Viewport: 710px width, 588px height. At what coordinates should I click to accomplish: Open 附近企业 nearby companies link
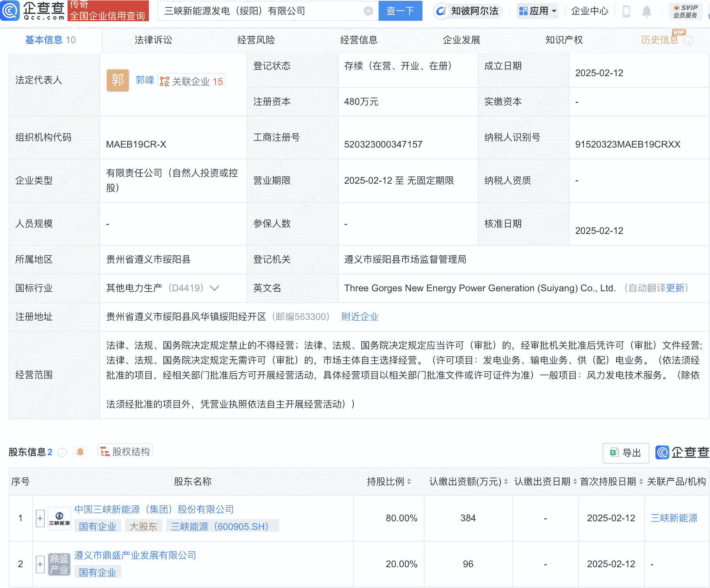point(360,316)
